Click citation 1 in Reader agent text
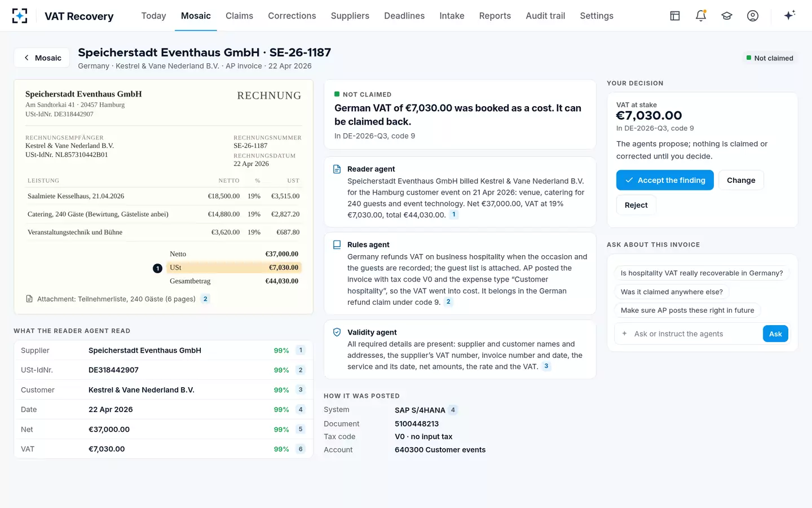The image size is (812, 508). click(454, 214)
